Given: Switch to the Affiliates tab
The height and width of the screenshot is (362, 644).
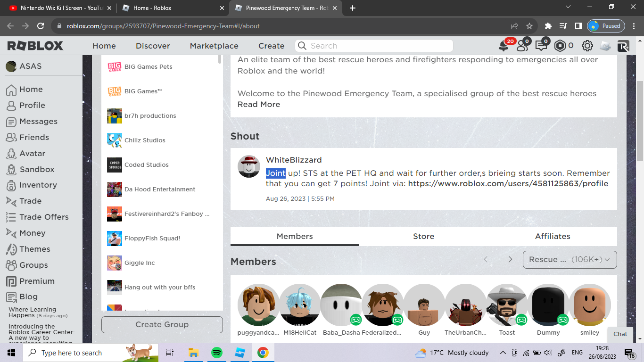Looking at the screenshot, I should point(553,236).
